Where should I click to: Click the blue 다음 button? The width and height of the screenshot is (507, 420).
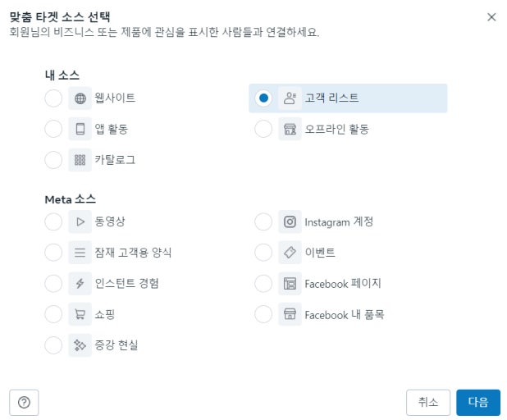pos(478,403)
